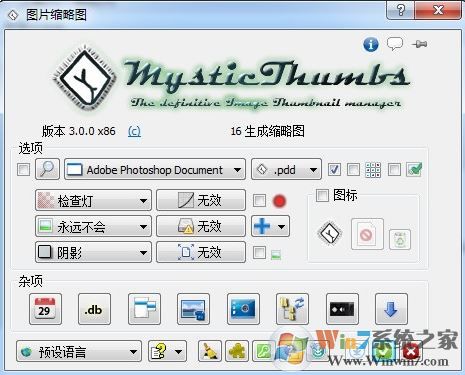Click the dotted grid icon

[373, 170]
